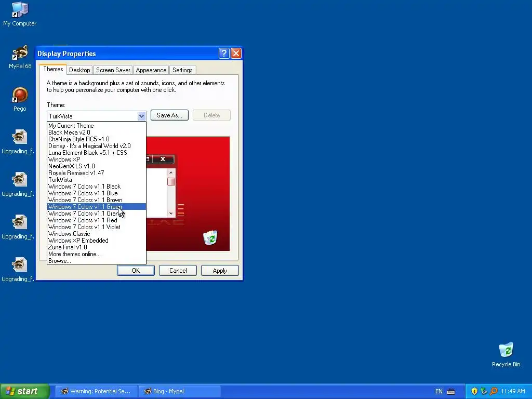The width and height of the screenshot is (532, 399).
Task: Pick NeoGeniX LS v1.0 theme
Action: coord(96,166)
